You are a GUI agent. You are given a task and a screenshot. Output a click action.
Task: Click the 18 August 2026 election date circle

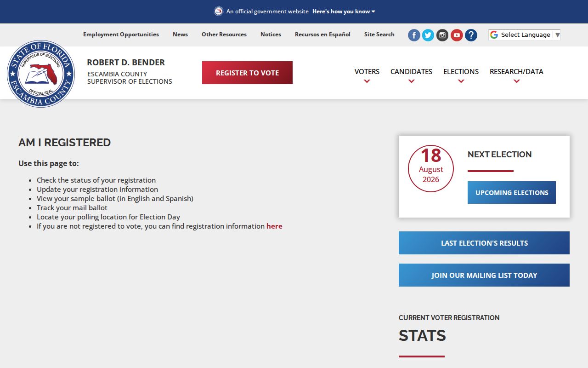pyautogui.click(x=431, y=169)
